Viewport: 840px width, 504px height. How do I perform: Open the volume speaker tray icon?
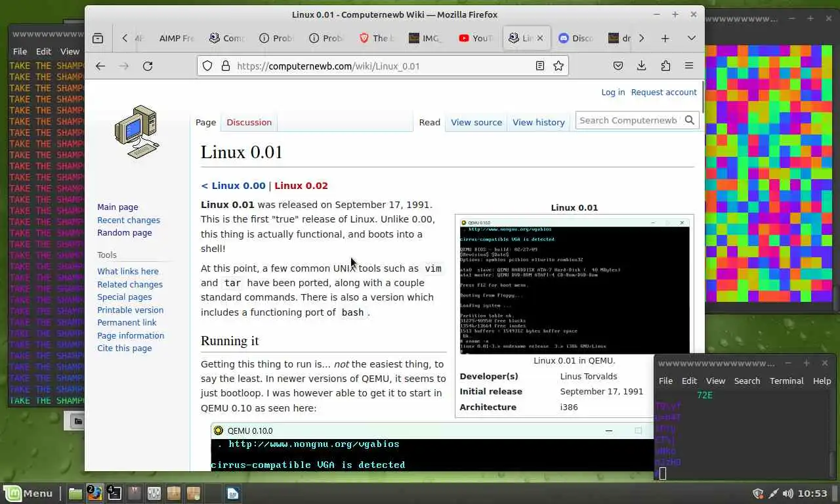pos(788,493)
